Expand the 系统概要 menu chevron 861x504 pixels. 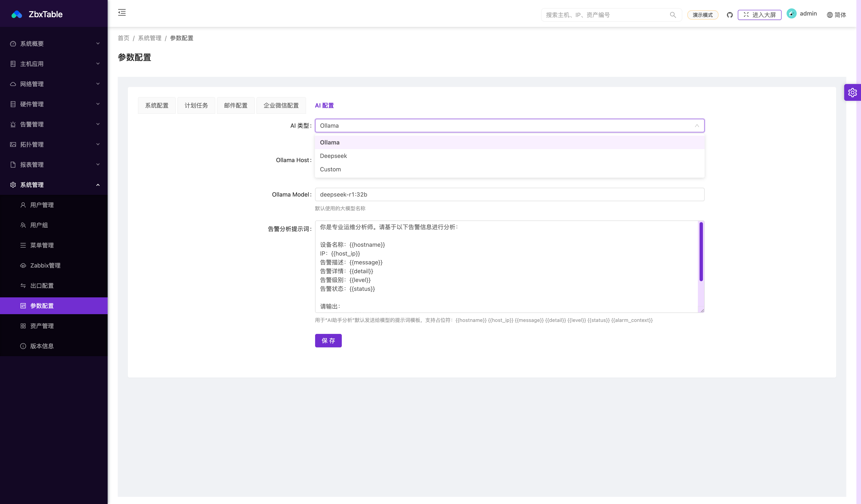pyautogui.click(x=98, y=43)
